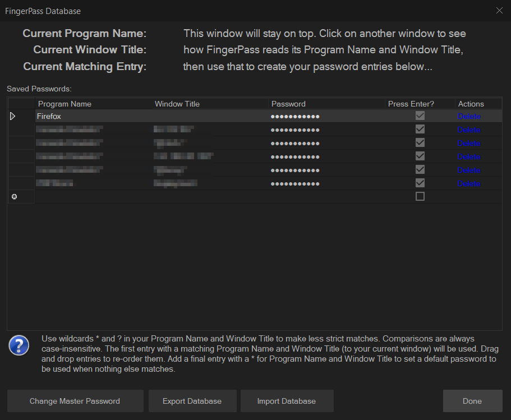Screen dimensions: 511x420
Task: Check the Press Enter box in the empty new row
Action: [420, 196]
